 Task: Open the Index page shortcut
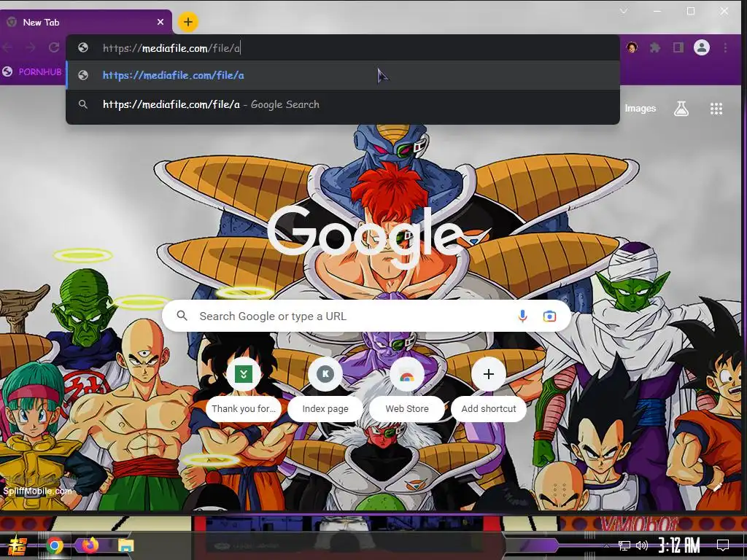pyautogui.click(x=325, y=389)
